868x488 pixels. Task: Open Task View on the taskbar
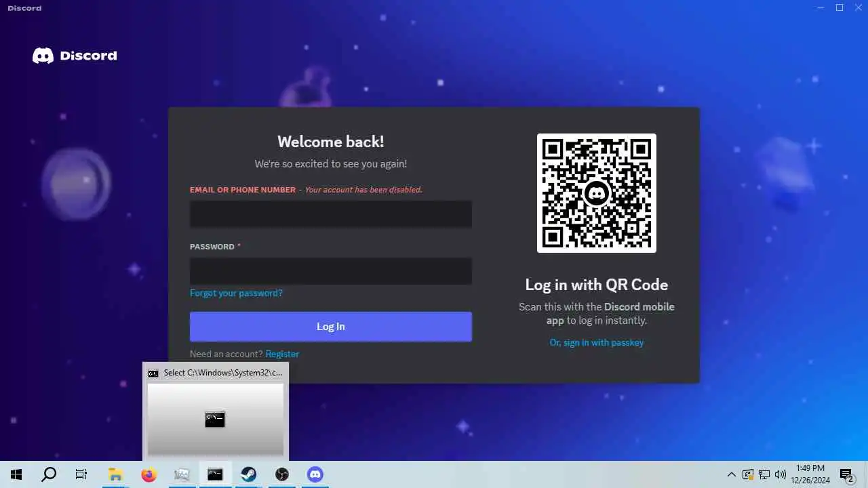pos(81,474)
